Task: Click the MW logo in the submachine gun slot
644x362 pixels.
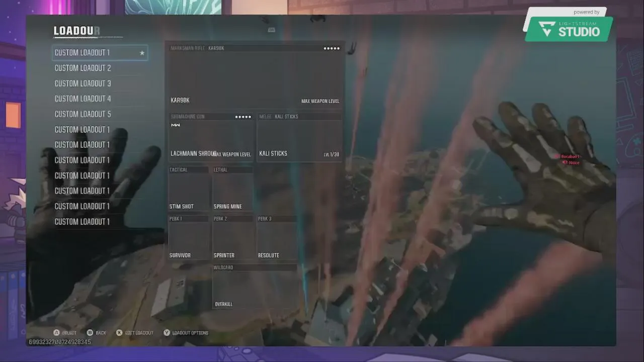Action: (176, 125)
